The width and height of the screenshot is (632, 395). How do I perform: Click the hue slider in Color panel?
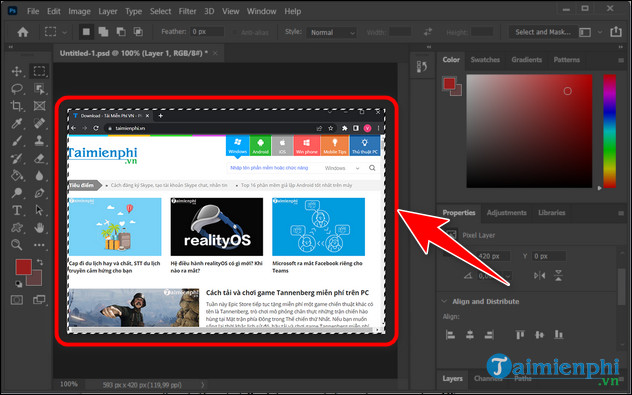(x=609, y=131)
